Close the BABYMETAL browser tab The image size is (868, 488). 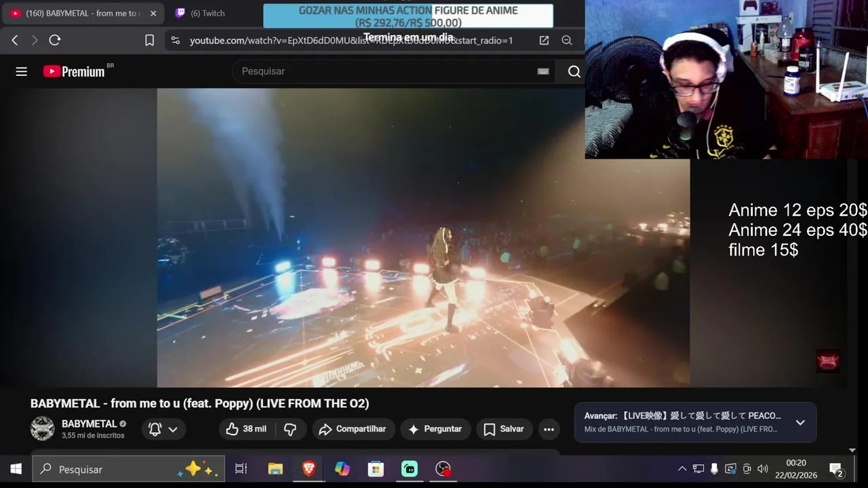click(x=153, y=13)
